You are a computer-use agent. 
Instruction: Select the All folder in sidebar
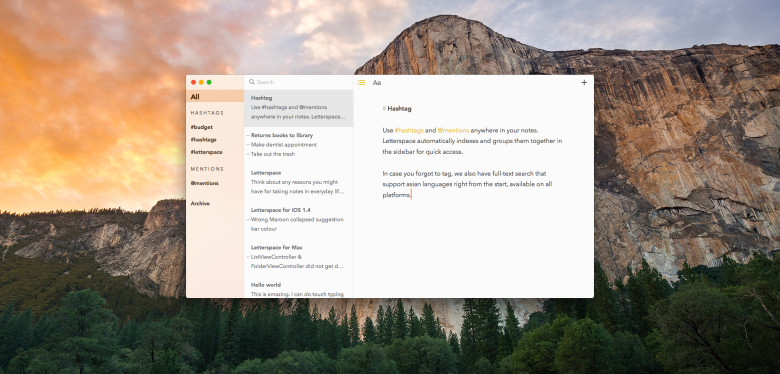[215, 97]
